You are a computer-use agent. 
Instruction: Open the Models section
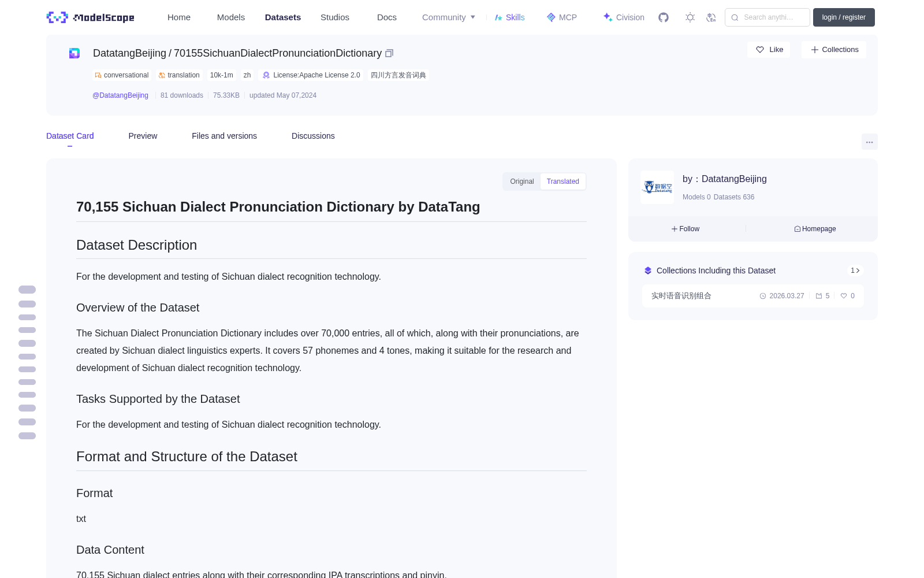pos(231,17)
